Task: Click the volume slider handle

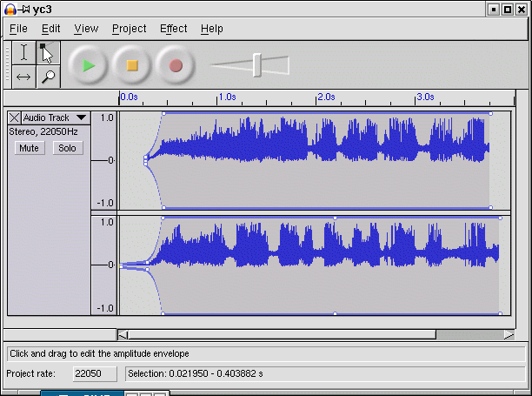Action: click(257, 64)
